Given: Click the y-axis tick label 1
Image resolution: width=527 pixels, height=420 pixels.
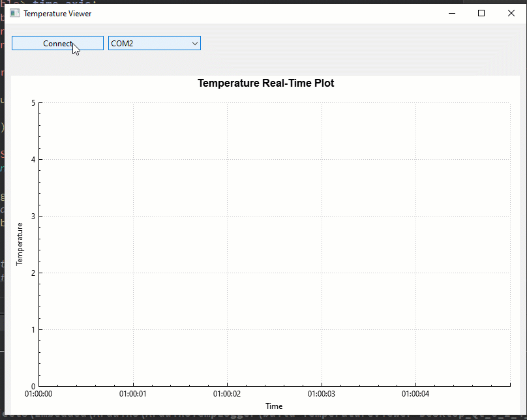Looking at the screenshot, I should (x=33, y=330).
